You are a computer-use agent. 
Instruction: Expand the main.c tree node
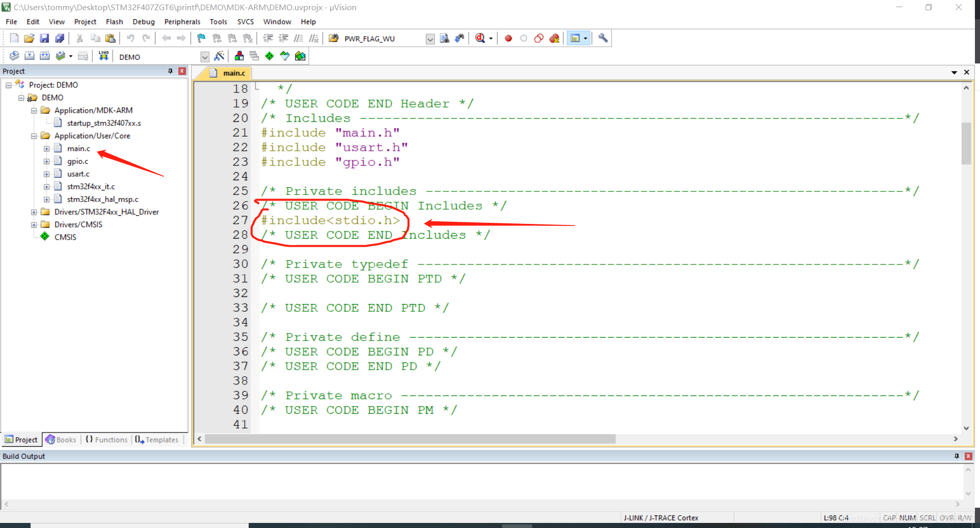pyautogui.click(x=47, y=149)
